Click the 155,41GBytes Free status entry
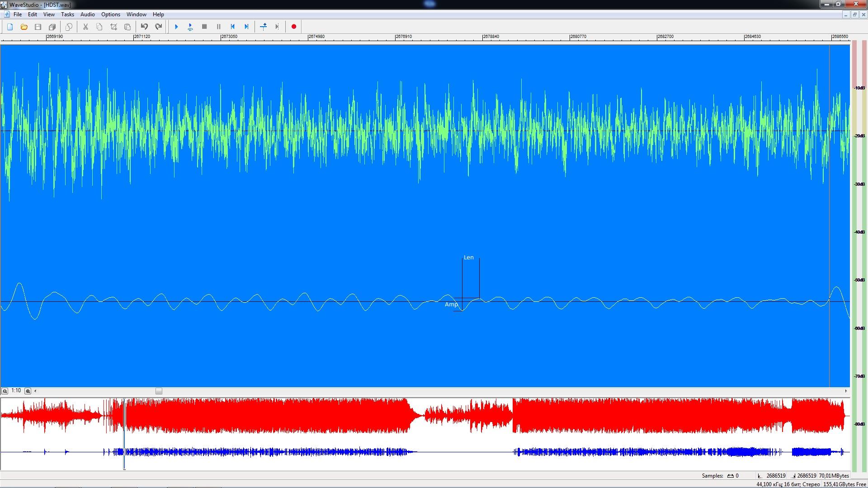Image resolution: width=868 pixels, height=488 pixels. [844, 484]
